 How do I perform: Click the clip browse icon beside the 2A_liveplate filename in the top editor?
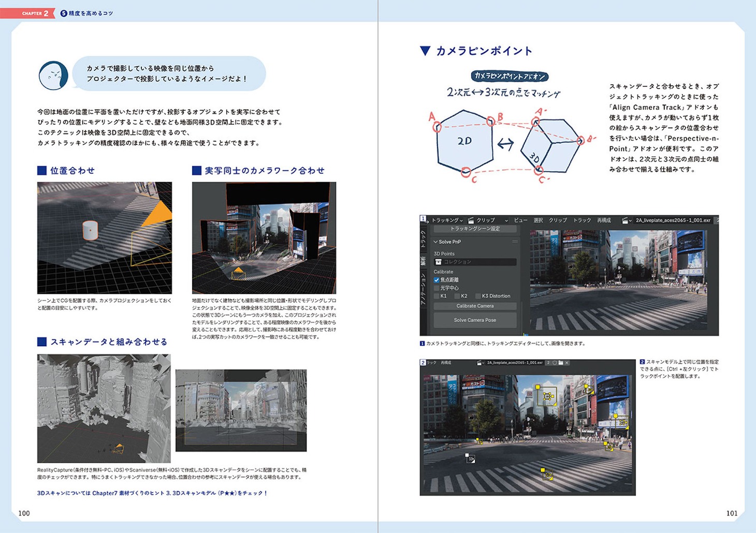click(627, 220)
